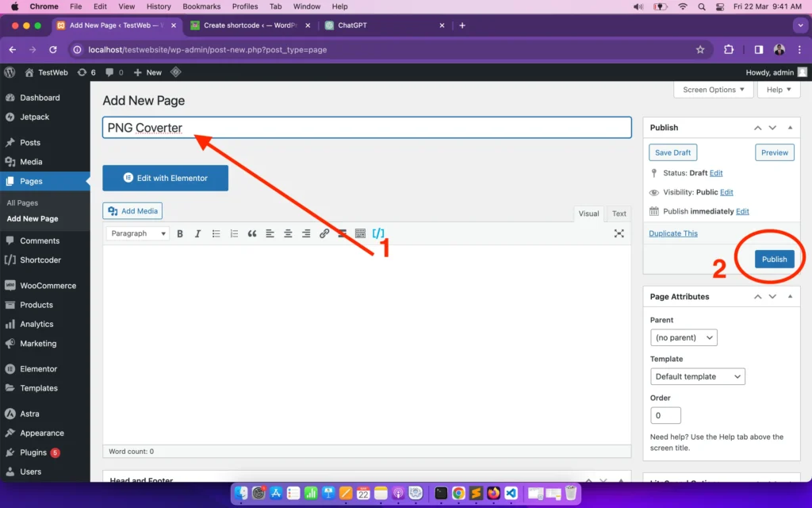Open Plugins in the admin sidebar
This screenshot has height=508, width=812.
coord(45,452)
